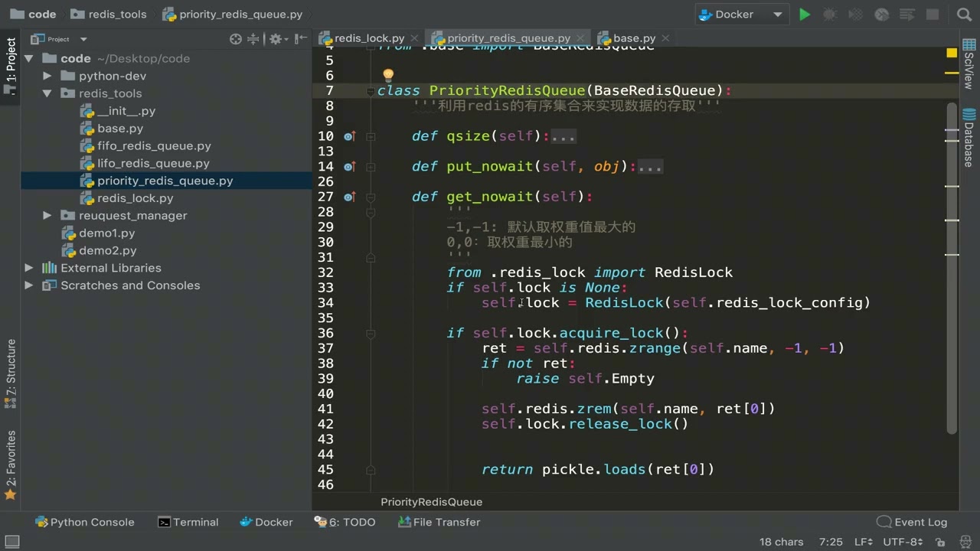Click the intention lightbulb at line 6

[x=388, y=75]
